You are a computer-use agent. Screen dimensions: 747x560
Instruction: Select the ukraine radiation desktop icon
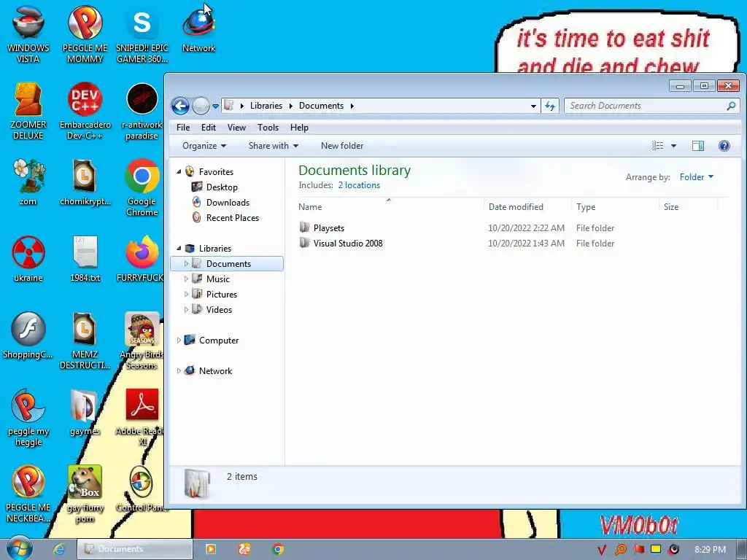click(x=28, y=259)
